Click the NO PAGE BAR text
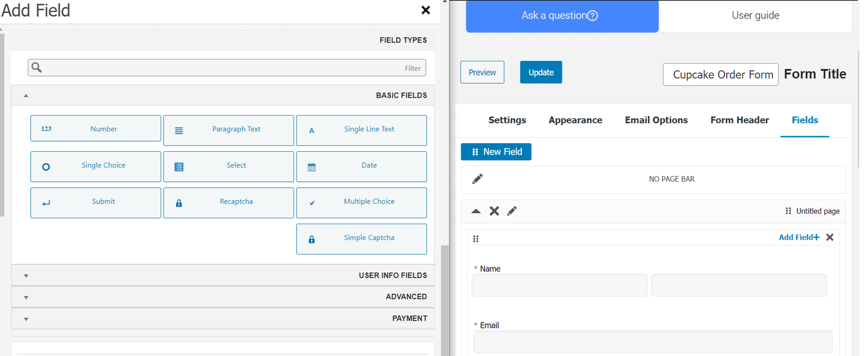The image size is (868, 356). click(x=672, y=179)
